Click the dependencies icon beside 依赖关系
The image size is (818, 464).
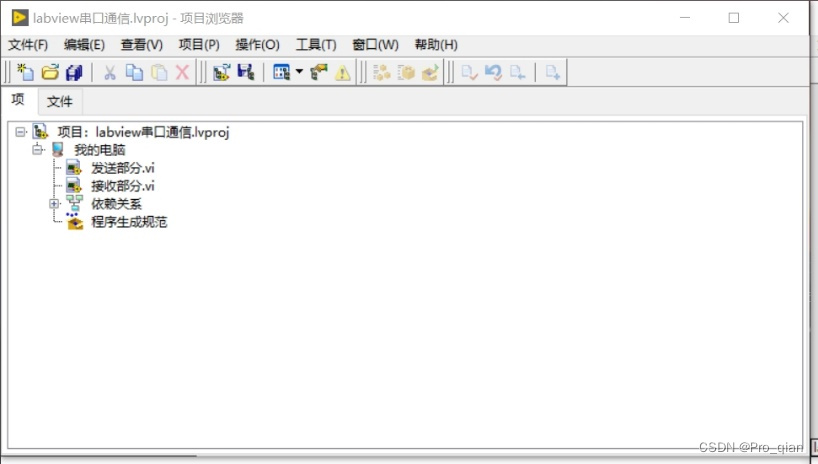[75, 204]
